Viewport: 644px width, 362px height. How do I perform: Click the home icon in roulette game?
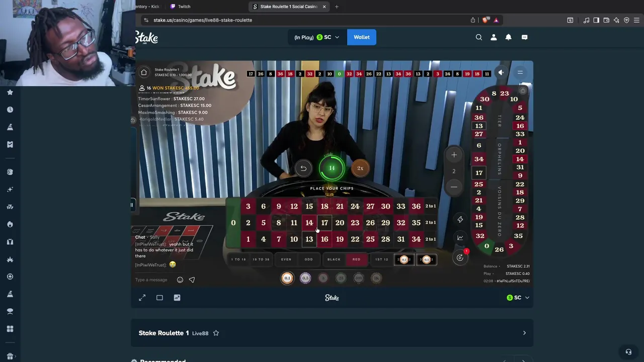click(144, 72)
